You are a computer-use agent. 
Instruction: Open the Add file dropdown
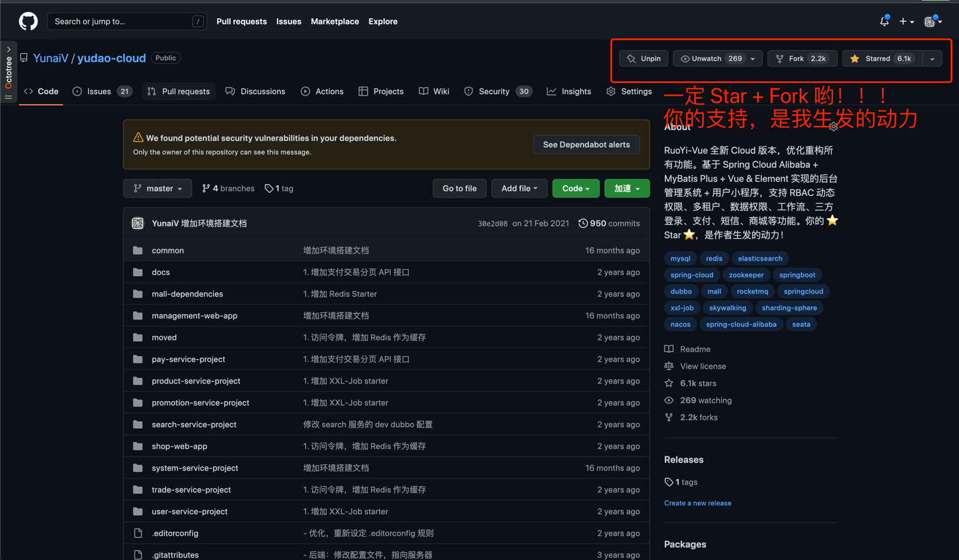(519, 188)
